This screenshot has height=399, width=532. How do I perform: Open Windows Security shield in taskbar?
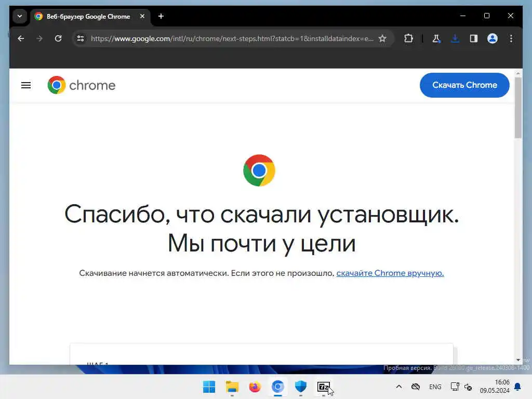click(x=301, y=387)
